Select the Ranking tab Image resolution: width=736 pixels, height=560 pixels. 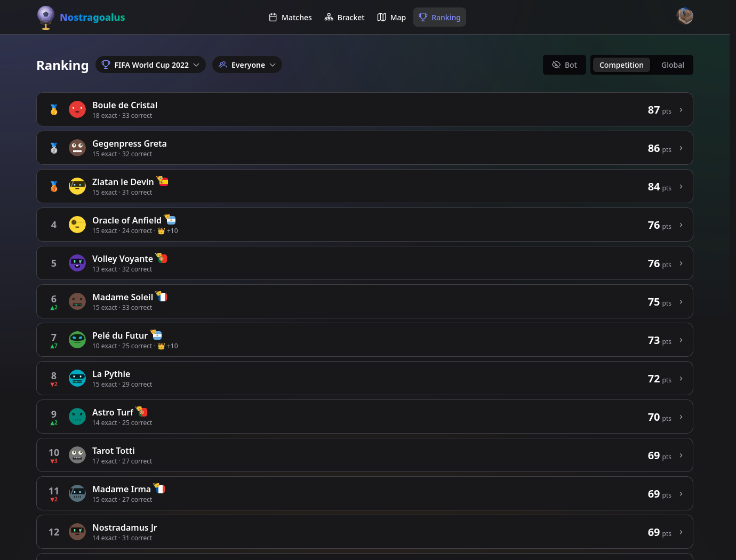439,18
